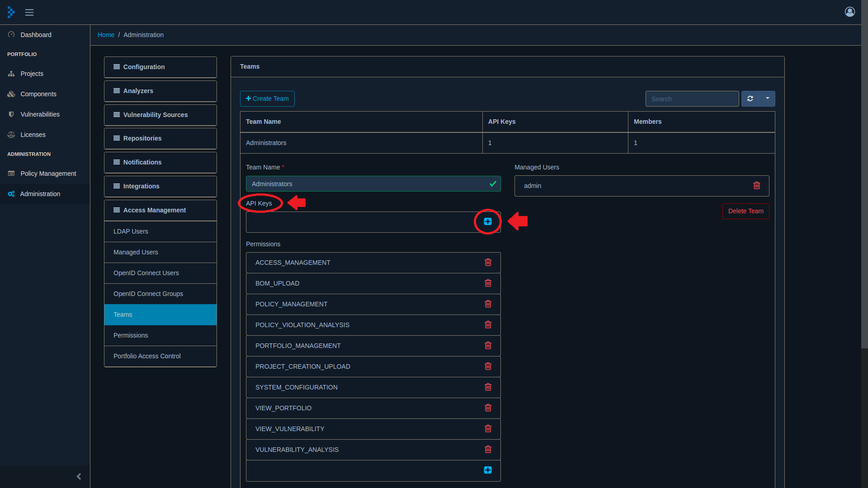Add a permission with the bottom plus icon
The height and width of the screenshot is (488, 868).
point(488,470)
